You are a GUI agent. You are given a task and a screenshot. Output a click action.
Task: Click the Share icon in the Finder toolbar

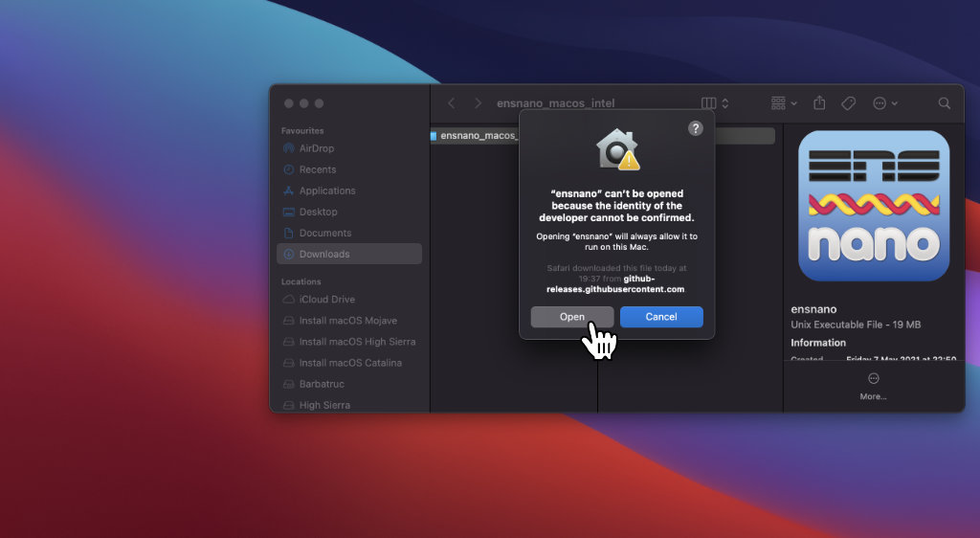click(x=819, y=103)
